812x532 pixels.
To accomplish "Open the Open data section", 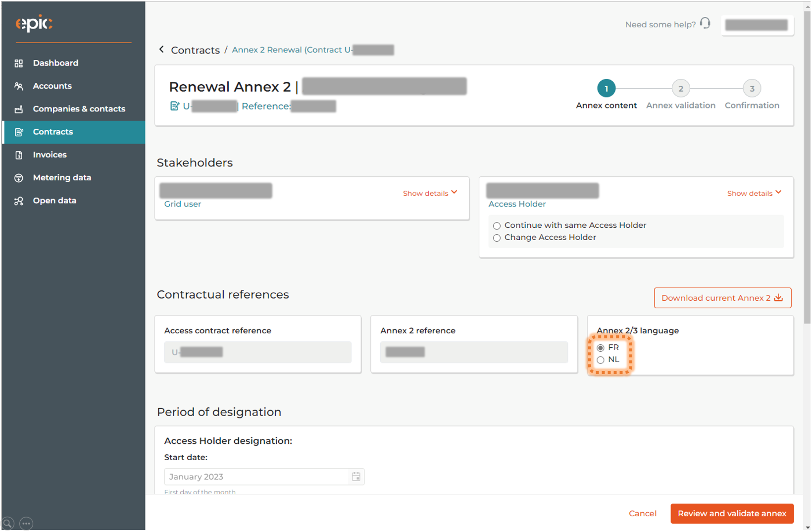I will (x=74, y=201).
